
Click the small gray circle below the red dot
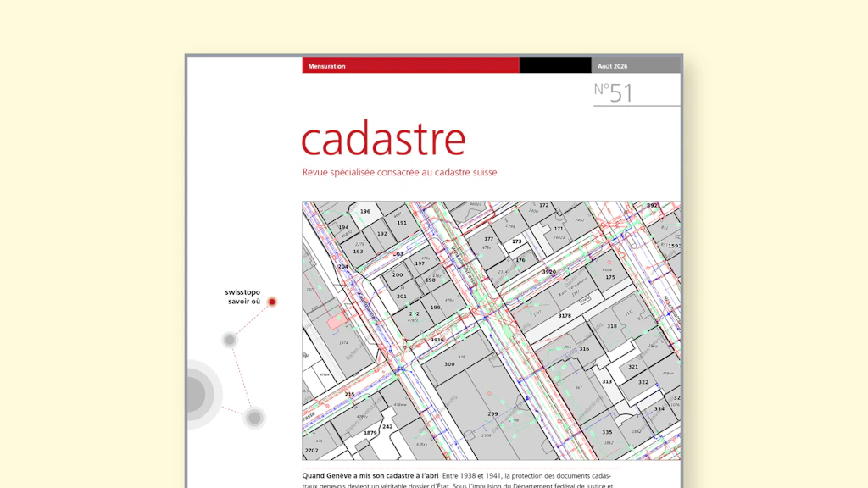tap(230, 340)
